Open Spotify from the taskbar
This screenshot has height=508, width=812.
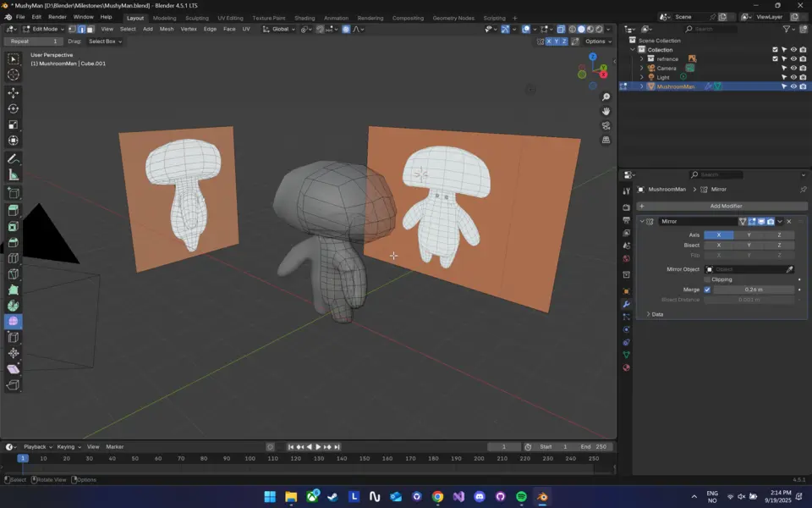[521, 497]
